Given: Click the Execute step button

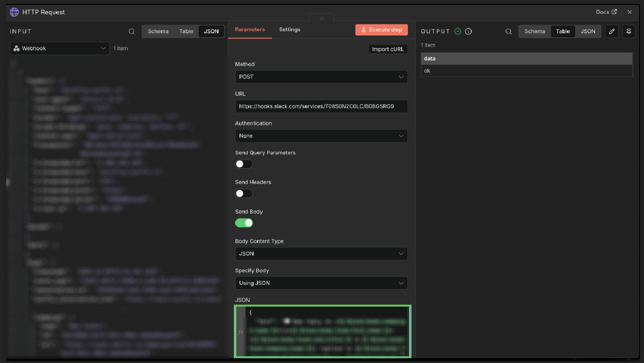Looking at the screenshot, I should [381, 30].
